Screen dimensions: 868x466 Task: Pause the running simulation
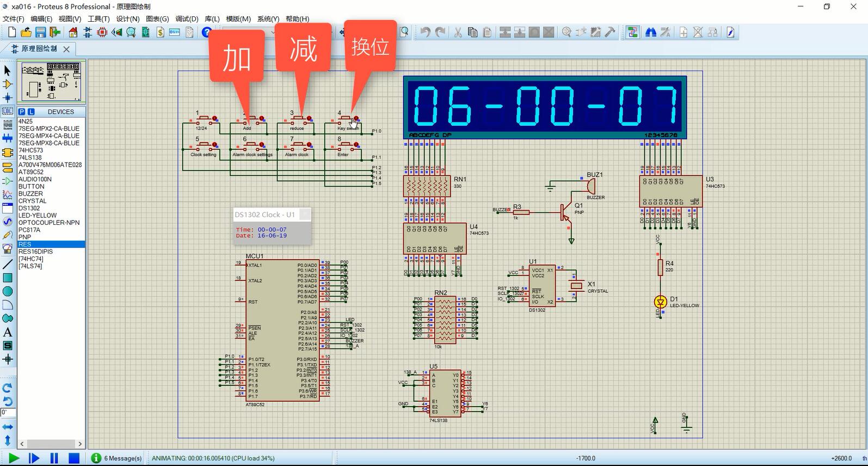54,458
